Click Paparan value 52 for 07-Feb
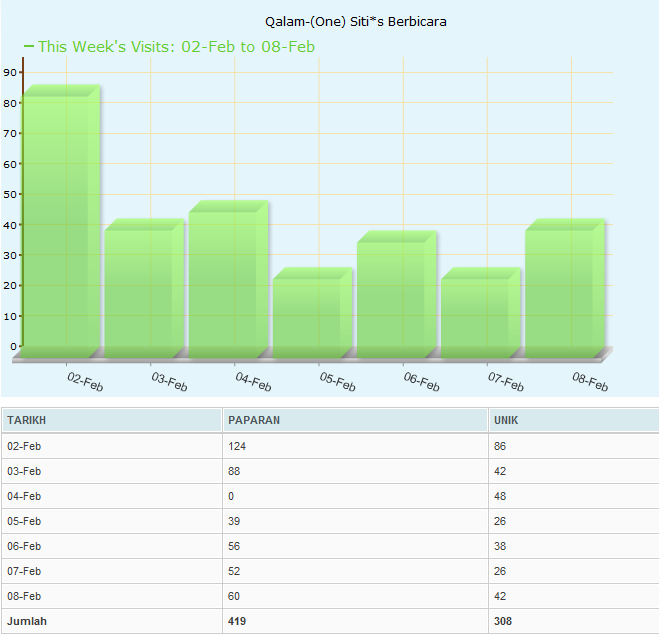Screen dimensions: 659x643 (x=234, y=571)
